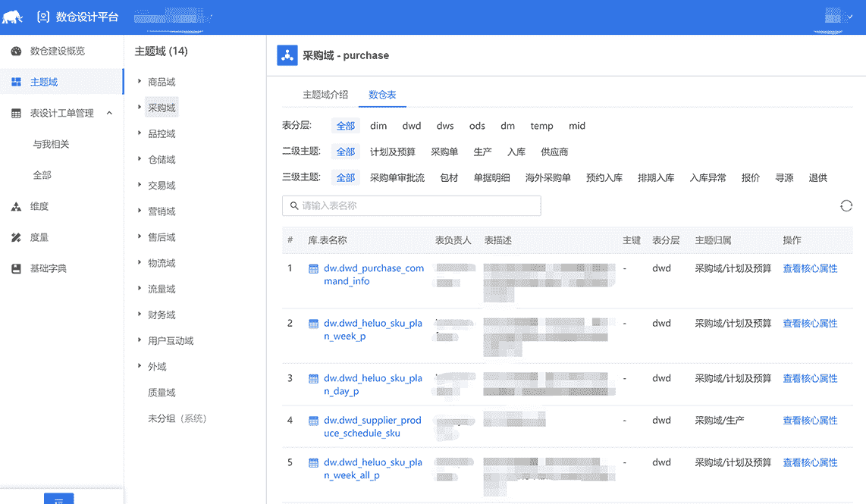
Task: View 查看核心属性 for dw.dwd_purchase_command_info row
Action: (x=810, y=269)
